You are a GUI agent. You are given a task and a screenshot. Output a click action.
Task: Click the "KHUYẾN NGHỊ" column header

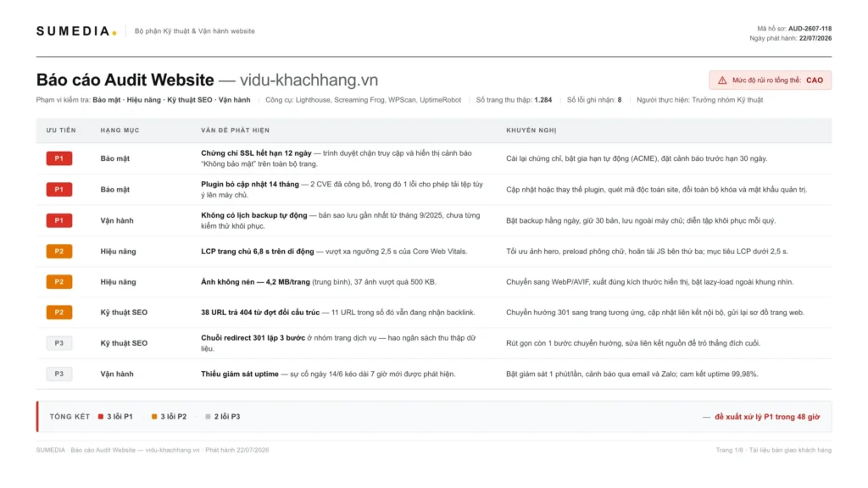point(531,130)
